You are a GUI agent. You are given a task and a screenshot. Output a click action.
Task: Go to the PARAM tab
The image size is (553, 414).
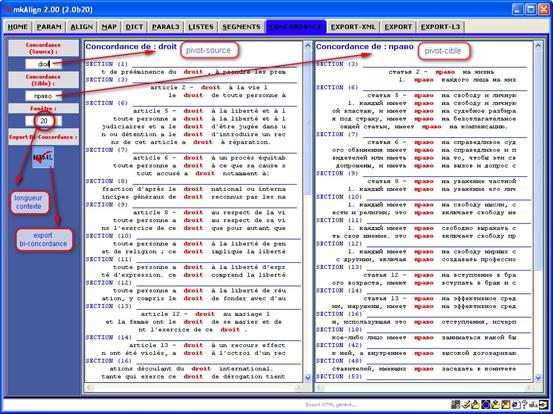[x=49, y=27]
